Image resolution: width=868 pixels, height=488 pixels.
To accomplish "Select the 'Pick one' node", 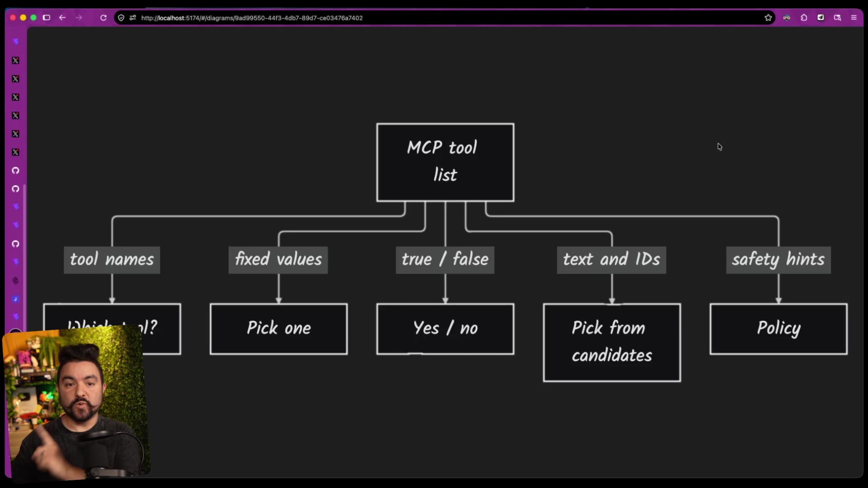I will click(278, 329).
